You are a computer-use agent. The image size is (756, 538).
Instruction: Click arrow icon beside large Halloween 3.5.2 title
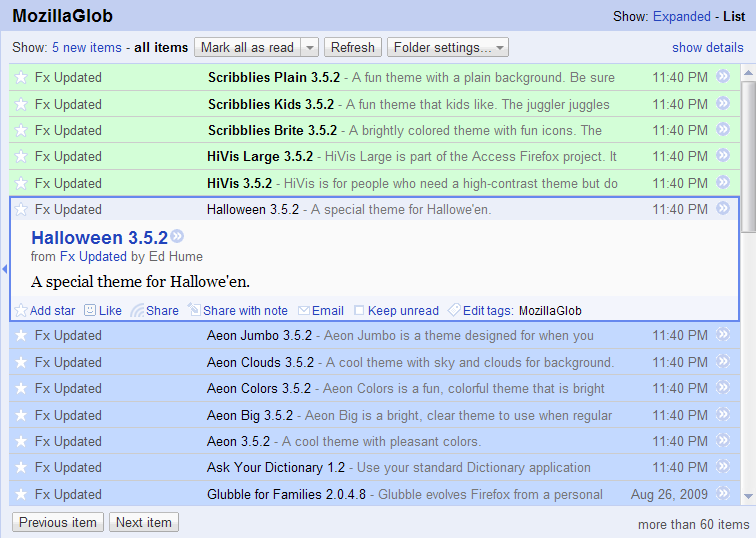177,236
